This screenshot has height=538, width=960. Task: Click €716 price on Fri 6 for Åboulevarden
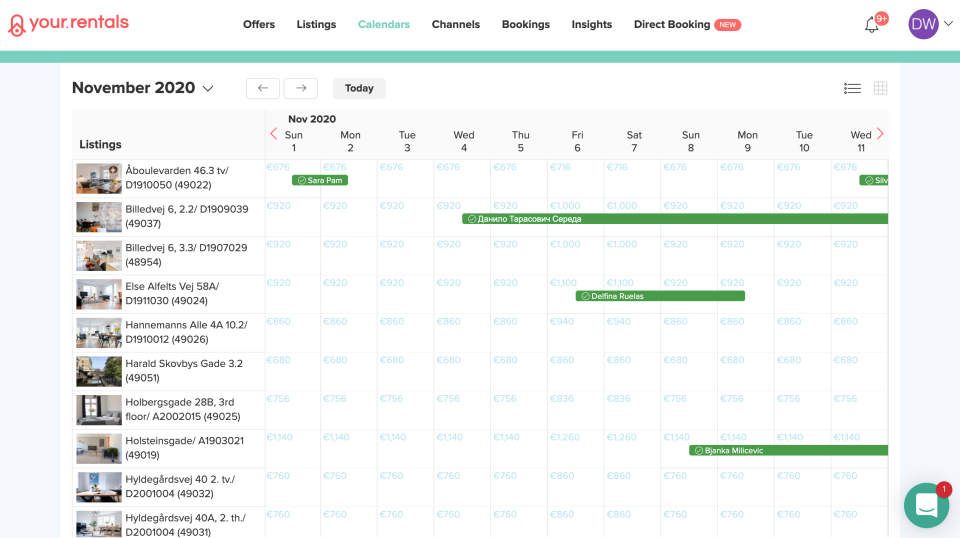[560, 167]
